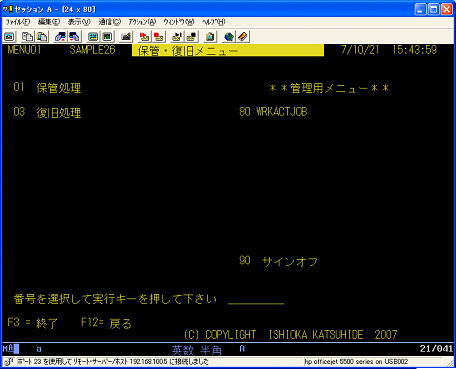Screen dimensions: 456x369
Task: Open the ファイル(F) menu
Action: point(18,22)
